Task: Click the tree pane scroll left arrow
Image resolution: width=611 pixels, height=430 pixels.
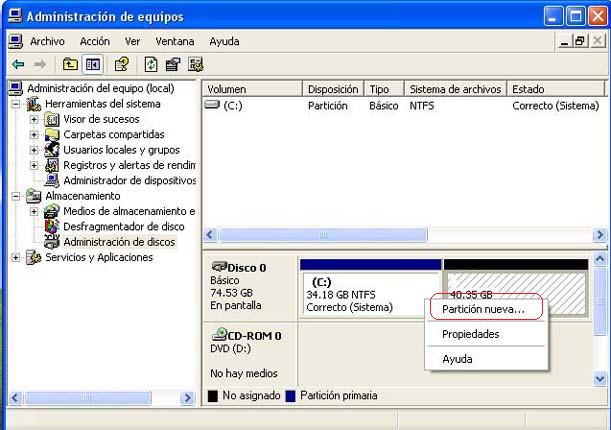Action: pyautogui.click(x=16, y=398)
